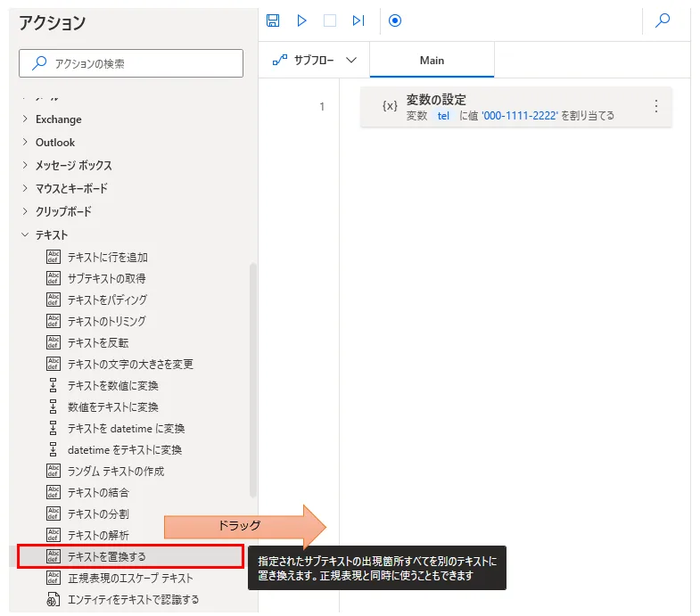Switch to the Main tab

432,61
